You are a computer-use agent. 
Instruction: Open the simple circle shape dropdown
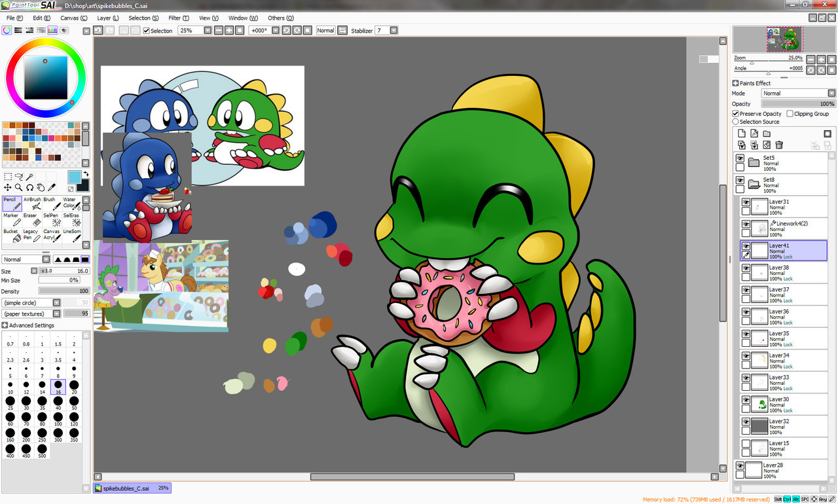pyautogui.click(x=57, y=303)
